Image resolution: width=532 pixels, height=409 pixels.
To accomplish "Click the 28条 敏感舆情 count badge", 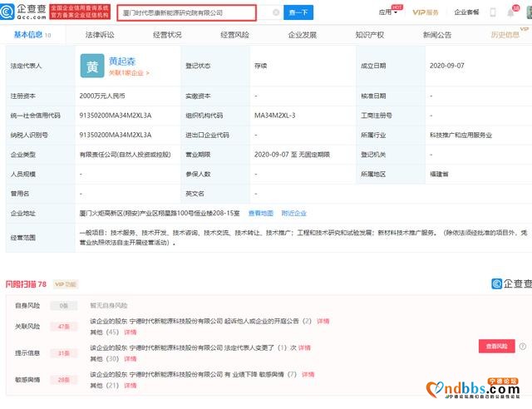I will (x=64, y=380).
